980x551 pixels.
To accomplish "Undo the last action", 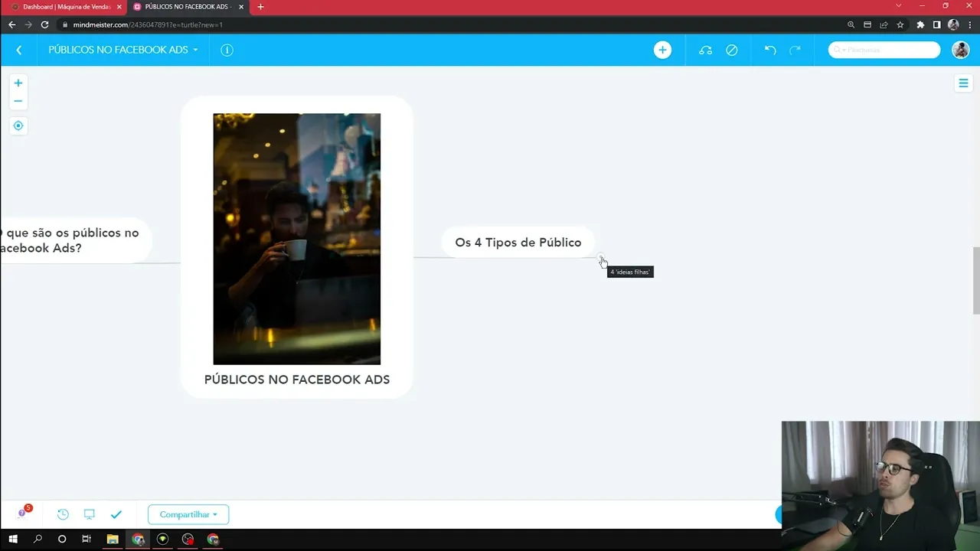I will point(770,50).
